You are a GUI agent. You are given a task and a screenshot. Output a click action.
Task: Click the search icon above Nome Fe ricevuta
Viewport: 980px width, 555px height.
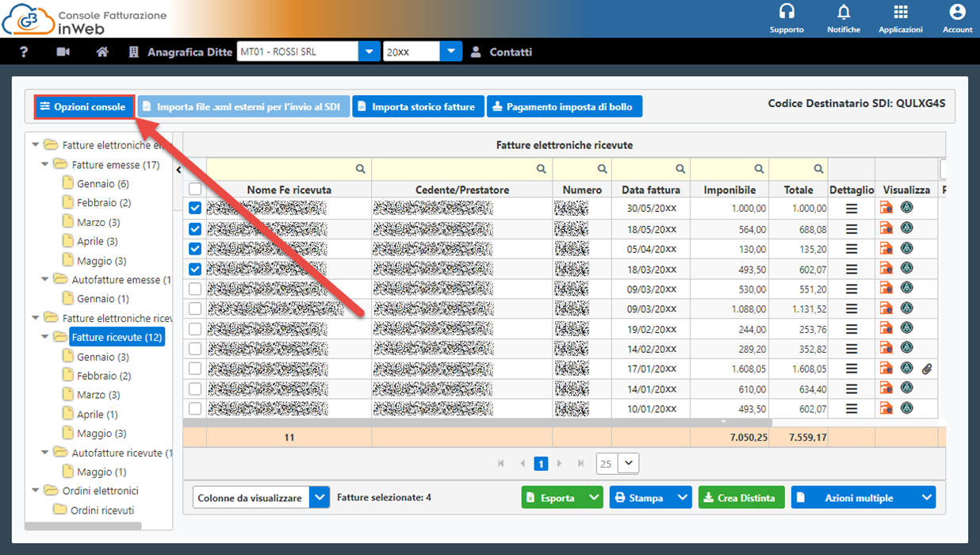[361, 169]
